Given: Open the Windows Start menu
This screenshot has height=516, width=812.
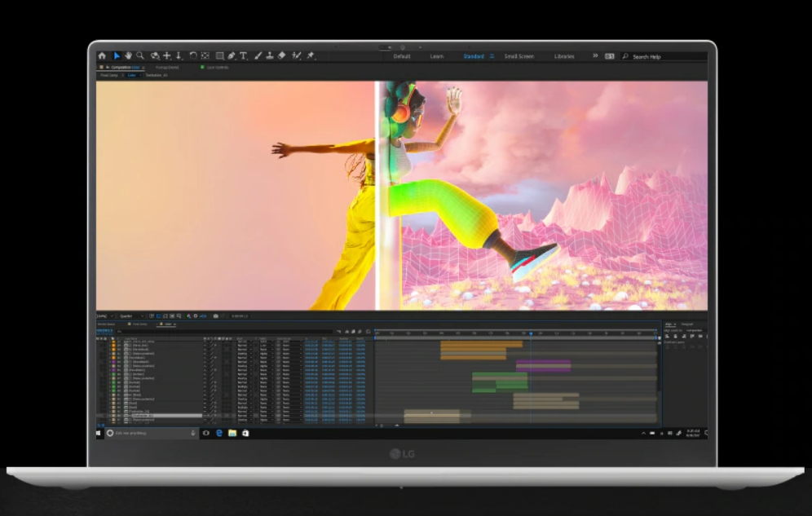Looking at the screenshot, I should pyautogui.click(x=99, y=433).
